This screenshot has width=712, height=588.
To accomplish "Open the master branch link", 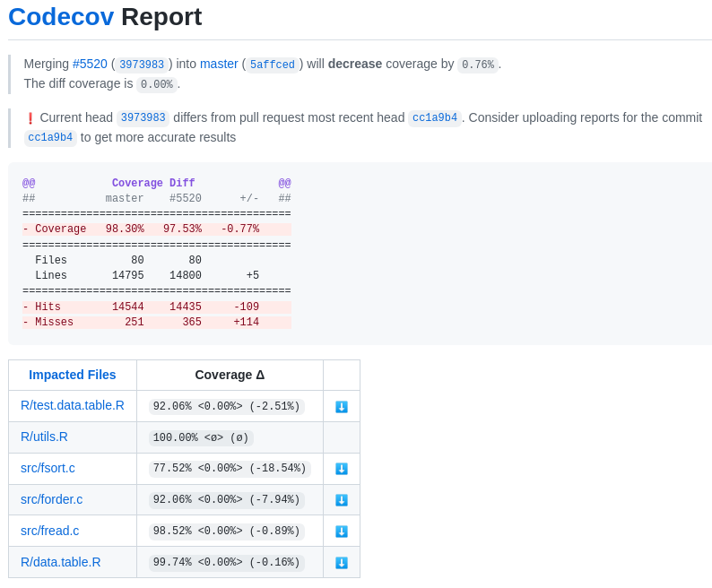I will coord(219,64).
